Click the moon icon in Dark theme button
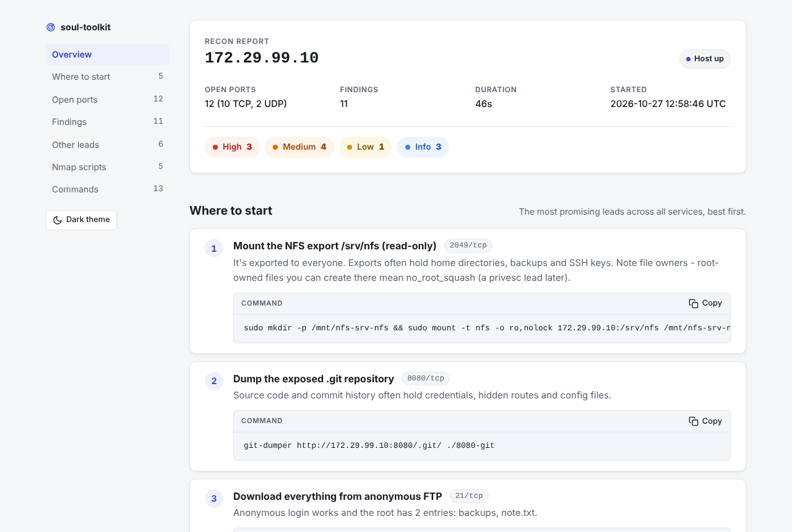The height and width of the screenshot is (532, 792). point(58,220)
